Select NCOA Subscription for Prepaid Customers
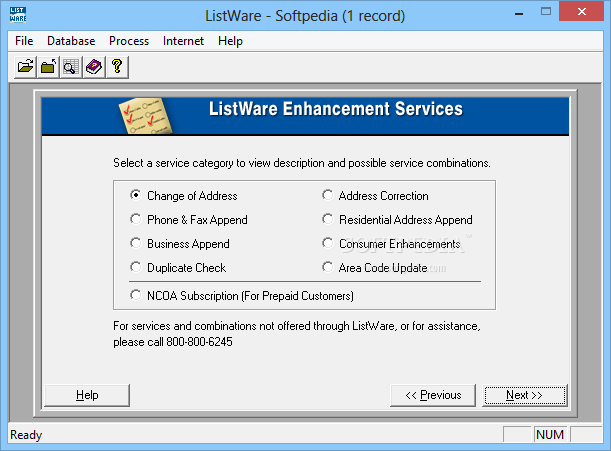Screen dimensions: 611x451 tap(242, 296)
